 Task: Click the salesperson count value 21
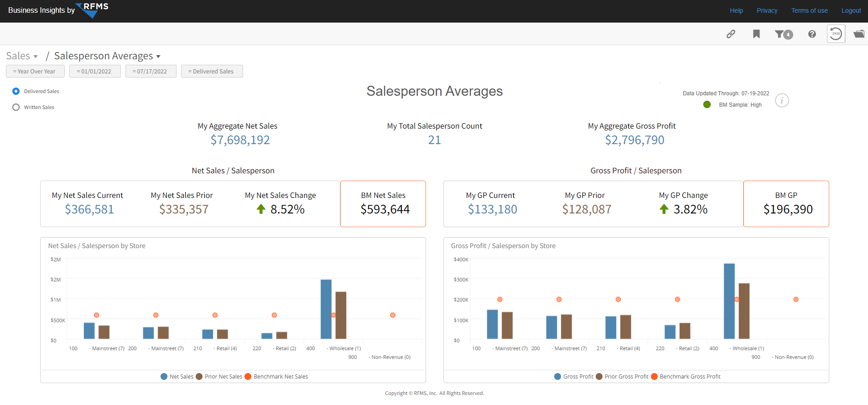coord(435,140)
